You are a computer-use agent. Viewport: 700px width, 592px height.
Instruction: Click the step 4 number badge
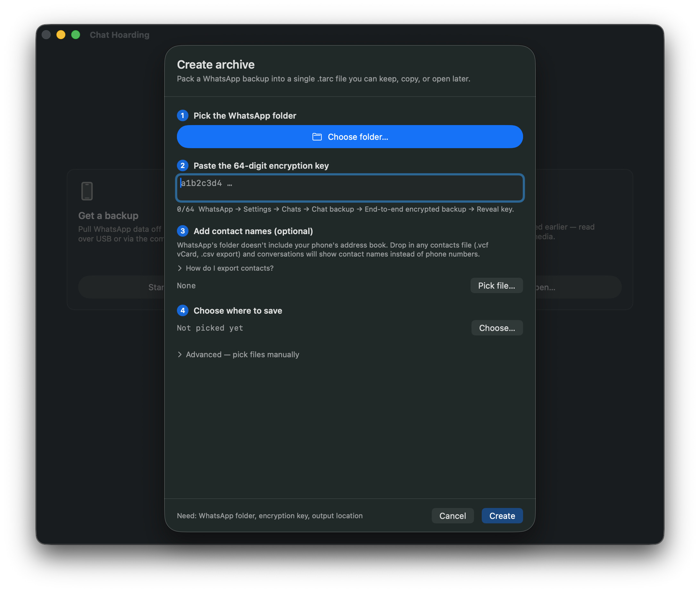[182, 310]
